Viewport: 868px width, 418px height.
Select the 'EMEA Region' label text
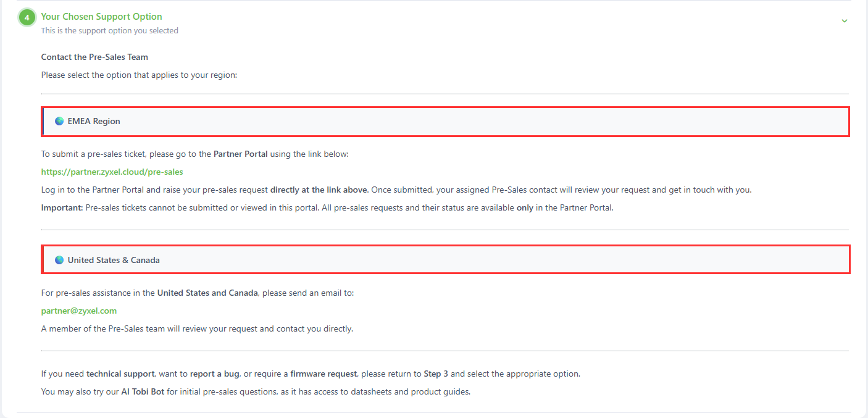(x=94, y=121)
